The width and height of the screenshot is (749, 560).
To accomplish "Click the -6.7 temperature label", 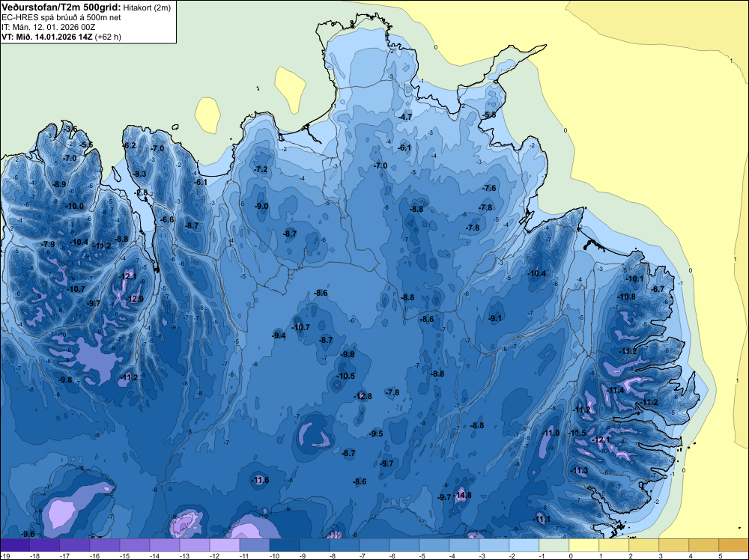I will (x=658, y=289).
